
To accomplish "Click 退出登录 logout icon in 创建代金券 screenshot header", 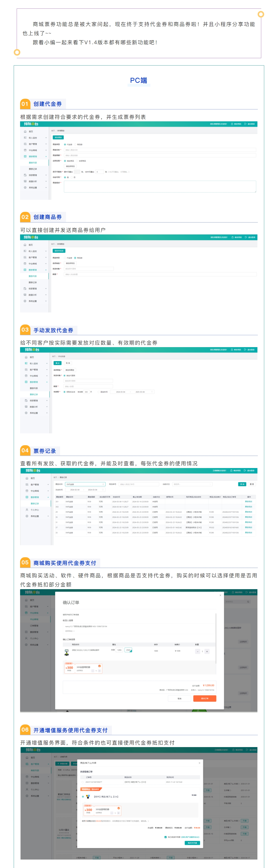I will [x=245, y=124].
